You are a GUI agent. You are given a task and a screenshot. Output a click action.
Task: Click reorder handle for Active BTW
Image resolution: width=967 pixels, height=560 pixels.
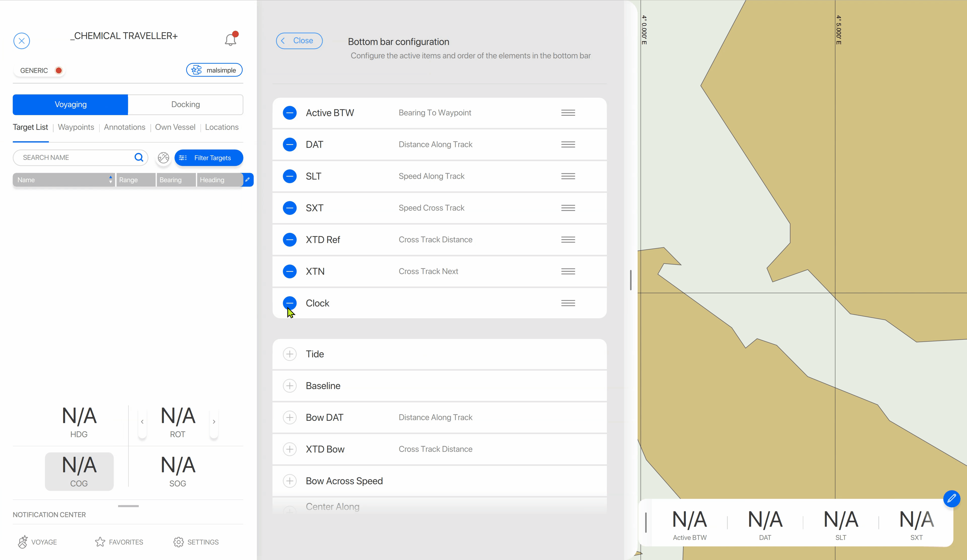568,113
